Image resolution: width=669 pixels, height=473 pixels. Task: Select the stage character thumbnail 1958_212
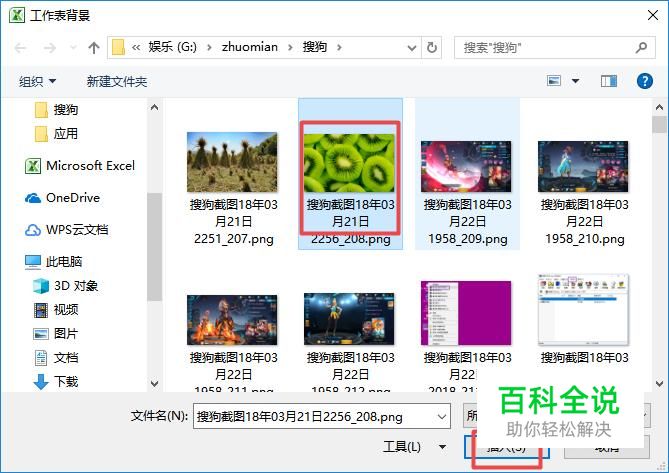pos(349,319)
